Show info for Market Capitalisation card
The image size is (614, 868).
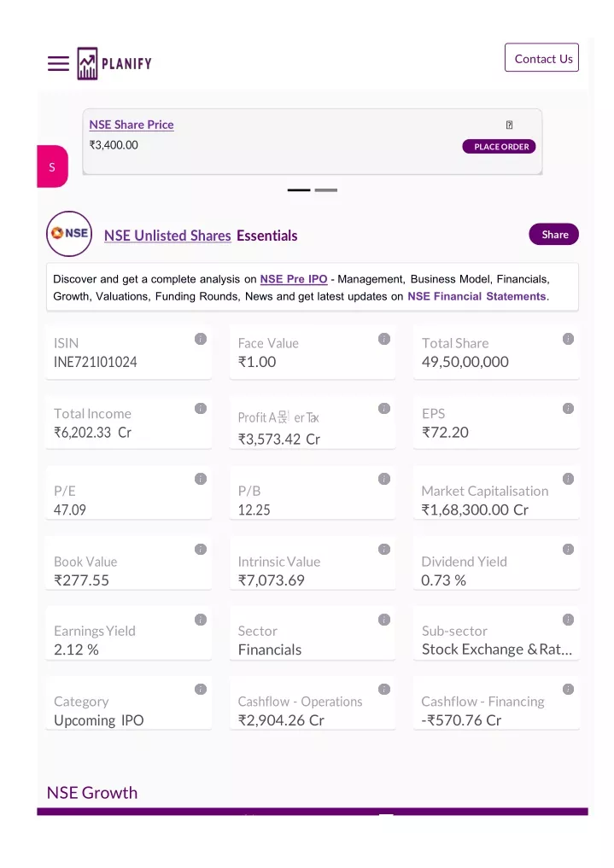pyautogui.click(x=568, y=479)
